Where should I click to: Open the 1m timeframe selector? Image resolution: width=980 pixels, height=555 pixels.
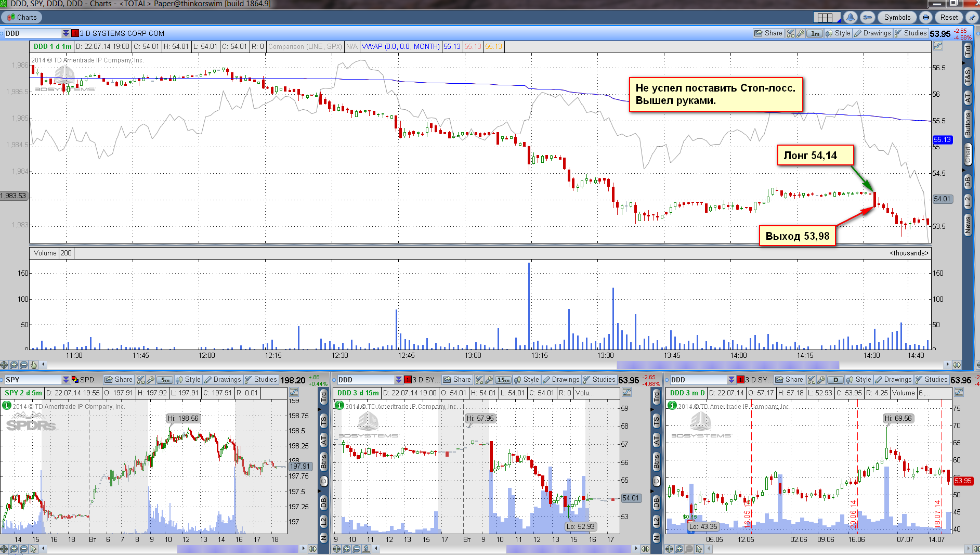point(815,33)
